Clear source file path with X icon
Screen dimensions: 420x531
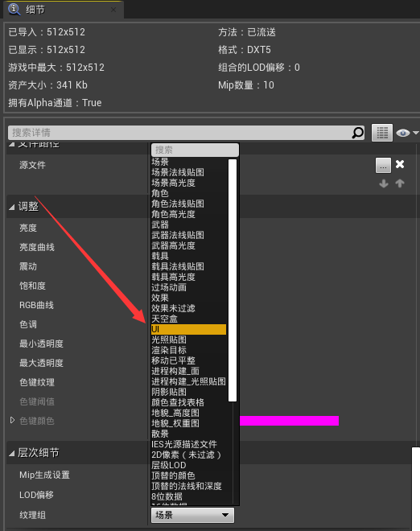point(400,164)
